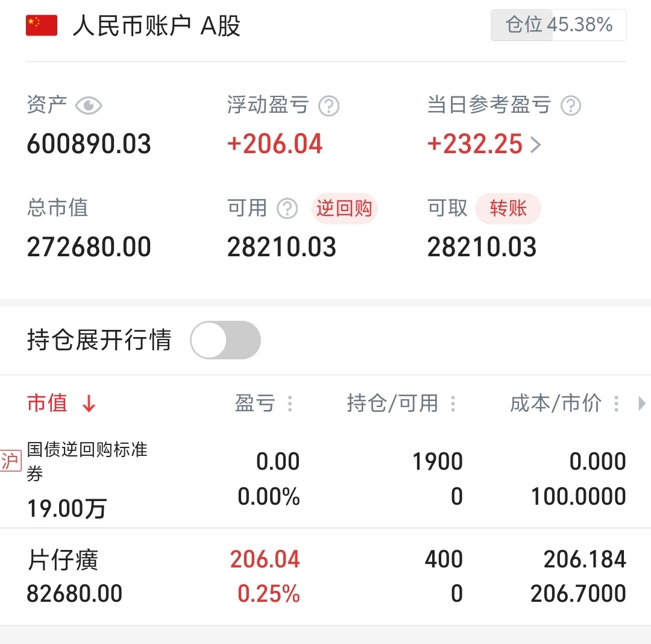This screenshot has width=651, height=644.
Task: Select the 人民币账户 A股 account title
Action: coord(157,26)
